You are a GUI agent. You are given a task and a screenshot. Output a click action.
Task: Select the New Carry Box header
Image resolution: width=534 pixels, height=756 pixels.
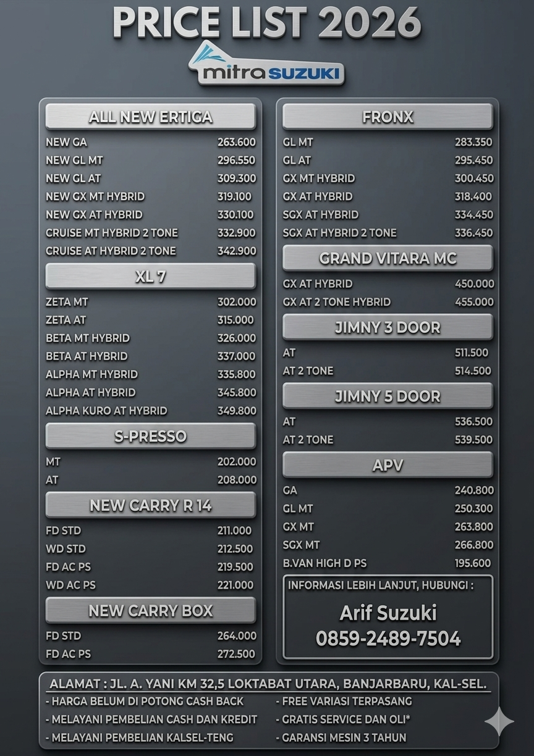(150, 610)
